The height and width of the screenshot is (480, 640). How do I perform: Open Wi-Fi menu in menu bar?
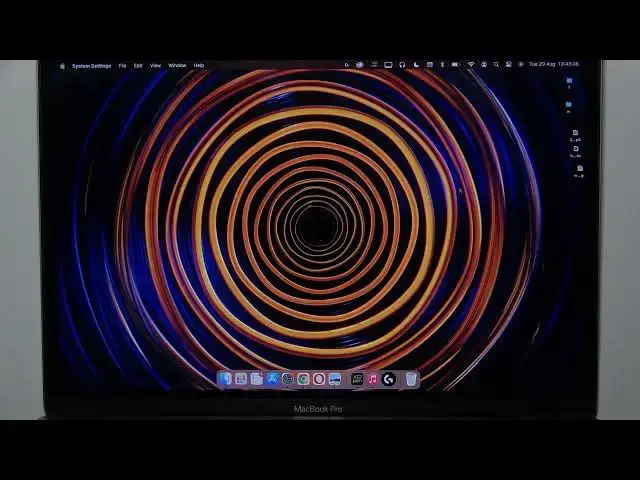[471, 64]
